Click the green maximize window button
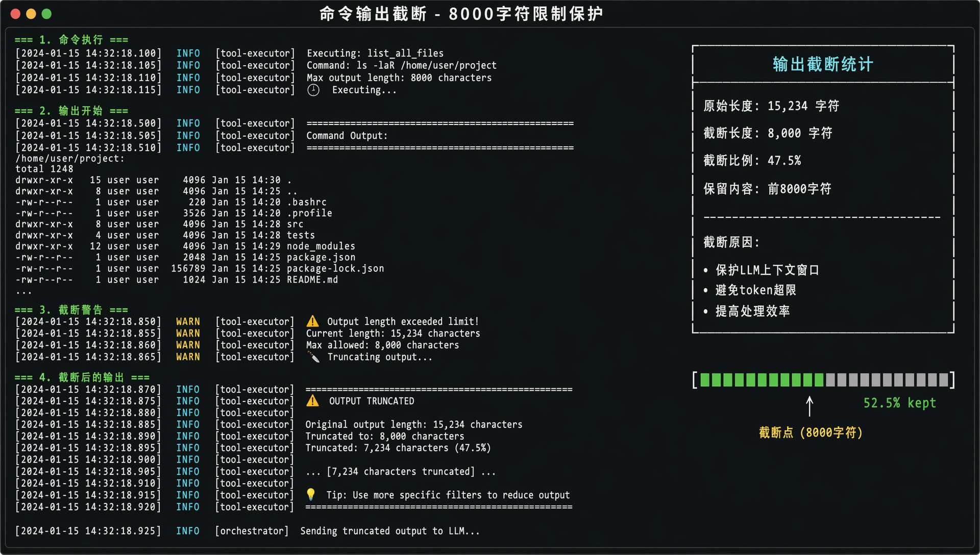Screen dimensions: 980x555 46,14
